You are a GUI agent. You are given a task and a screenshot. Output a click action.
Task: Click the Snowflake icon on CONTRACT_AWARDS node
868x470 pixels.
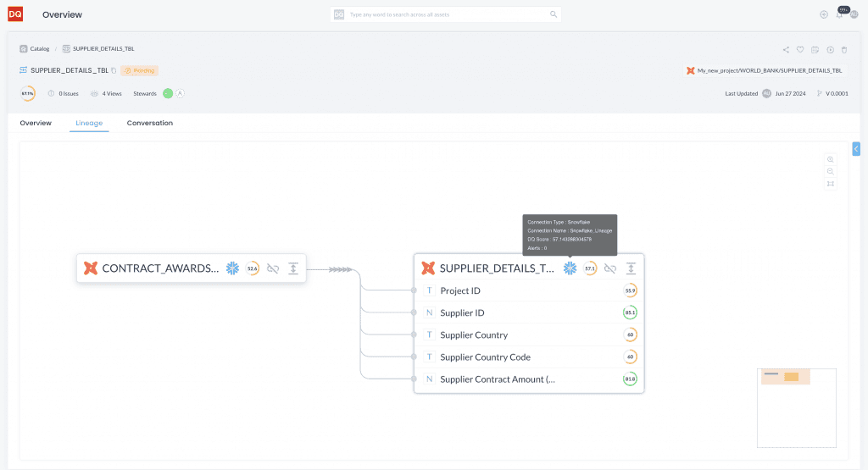(x=232, y=268)
